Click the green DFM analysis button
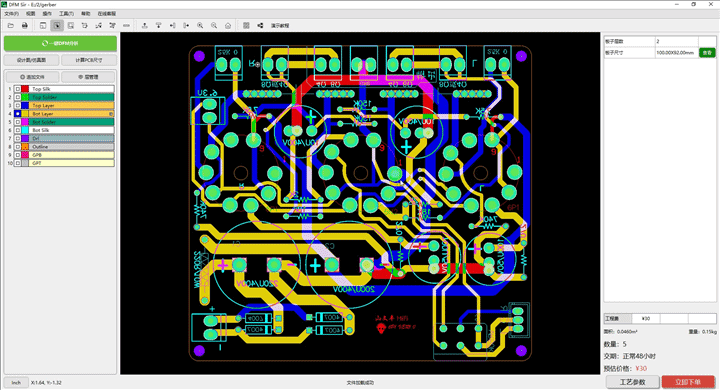This screenshot has height=390, width=720. (61, 44)
